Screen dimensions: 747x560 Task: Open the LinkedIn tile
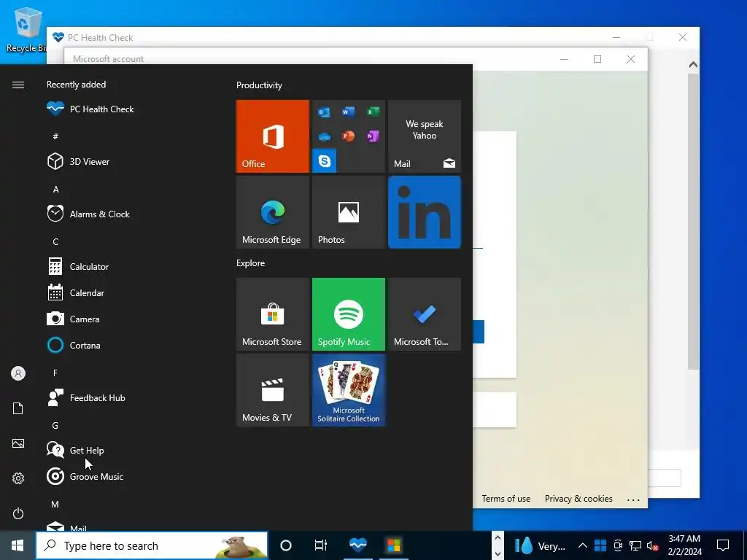[x=425, y=212]
